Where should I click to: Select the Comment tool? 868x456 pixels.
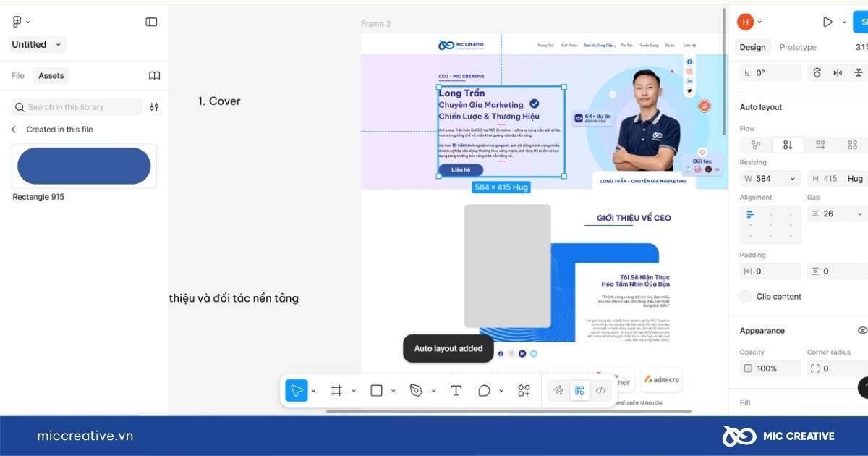tap(484, 391)
